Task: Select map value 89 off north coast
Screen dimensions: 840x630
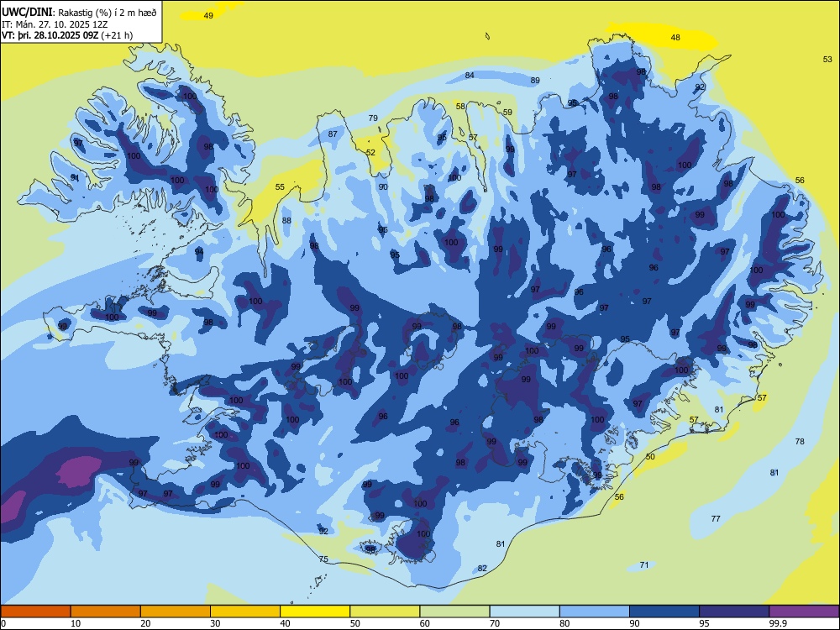Action: coord(535,81)
